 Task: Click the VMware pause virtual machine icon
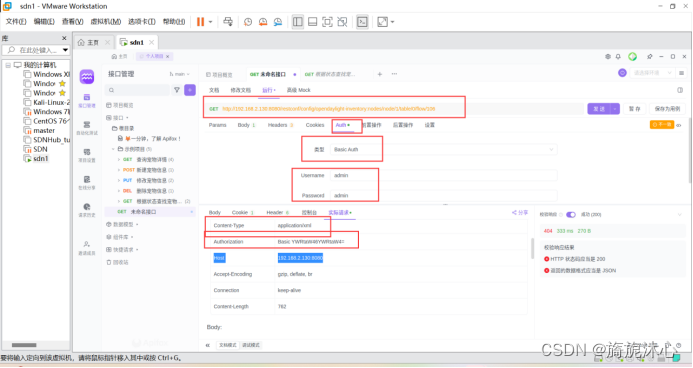(200, 22)
